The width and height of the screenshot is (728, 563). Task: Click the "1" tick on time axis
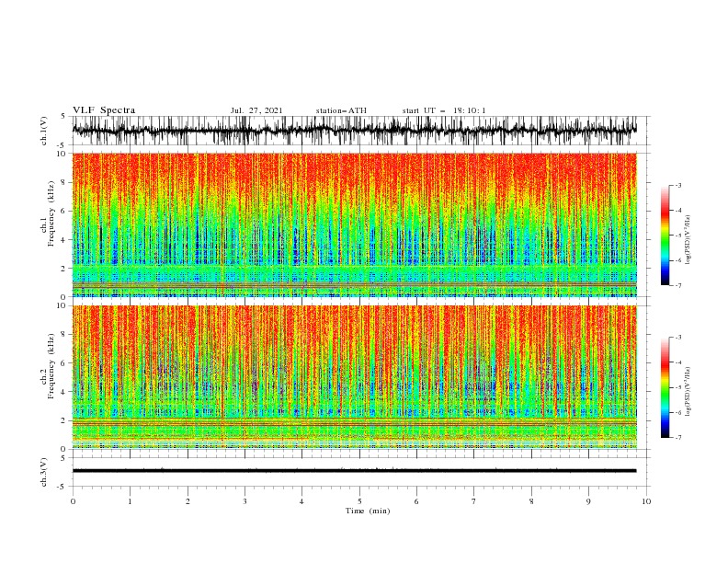[130, 501]
